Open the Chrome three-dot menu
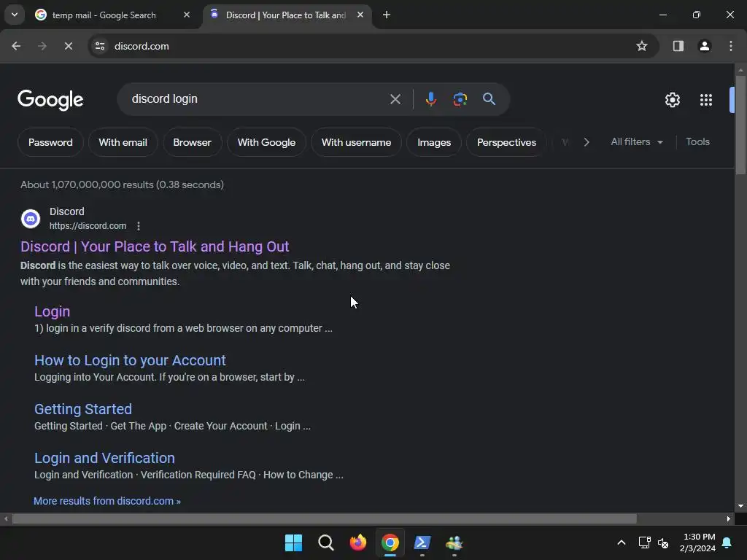This screenshot has height=560, width=747. [x=731, y=46]
